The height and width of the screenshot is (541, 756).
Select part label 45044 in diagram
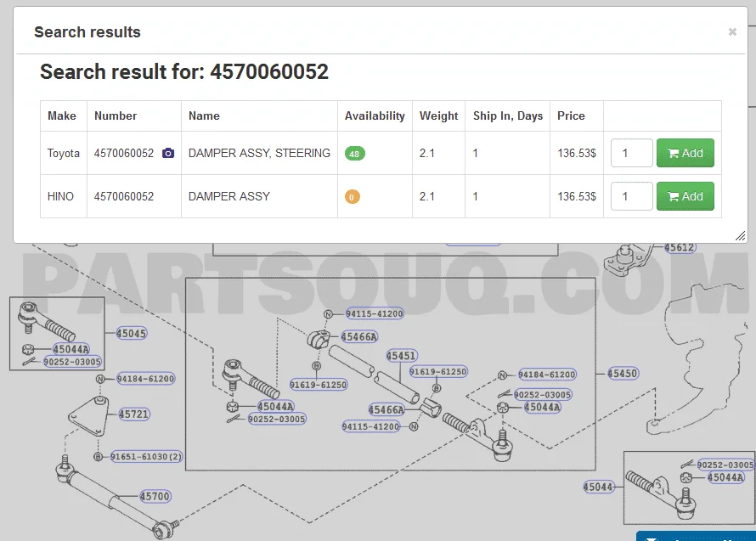click(x=598, y=487)
